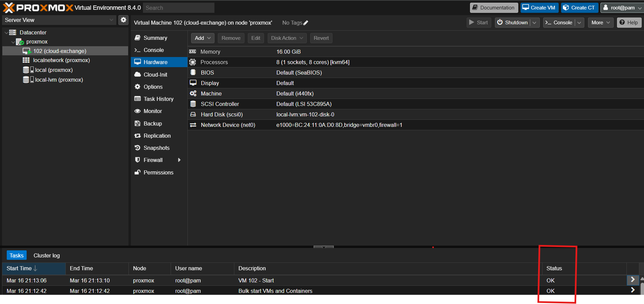Select the localnetwork (proxmox) tree item
Viewport: 644px width, 304px height.
(65, 60)
